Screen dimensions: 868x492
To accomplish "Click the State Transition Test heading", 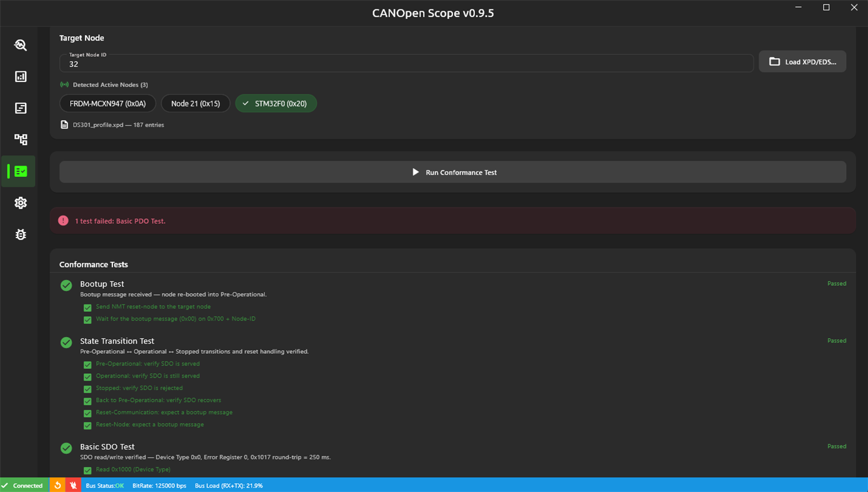I will [x=117, y=341].
